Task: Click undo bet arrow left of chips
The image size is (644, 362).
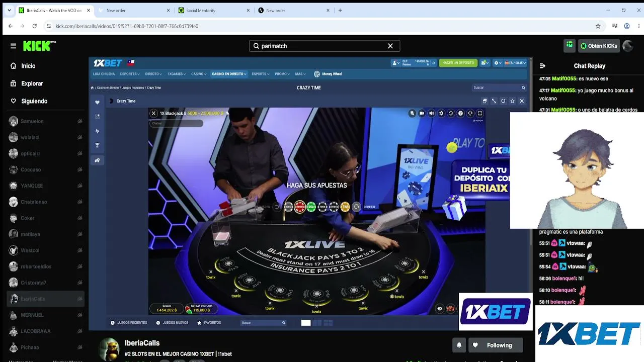Action: (276, 207)
